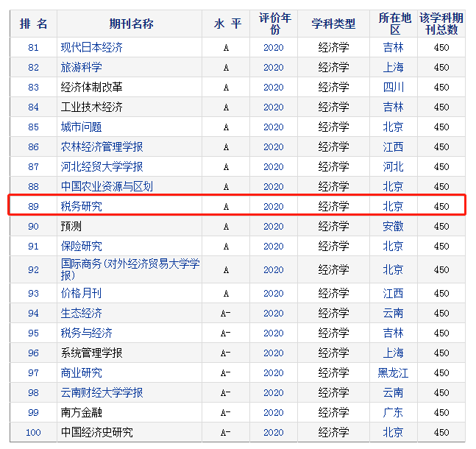The height and width of the screenshot is (449, 476).
Task: Click year 2020 in 南方金融 row
Action: 274,412
